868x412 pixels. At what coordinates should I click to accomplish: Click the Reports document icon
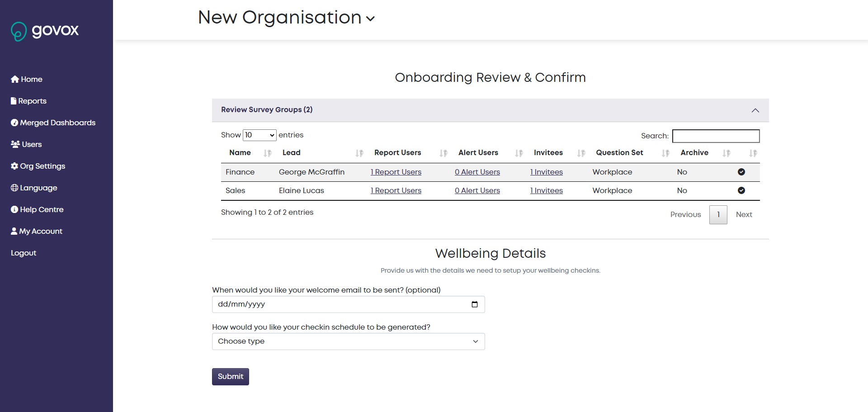click(x=14, y=101)
